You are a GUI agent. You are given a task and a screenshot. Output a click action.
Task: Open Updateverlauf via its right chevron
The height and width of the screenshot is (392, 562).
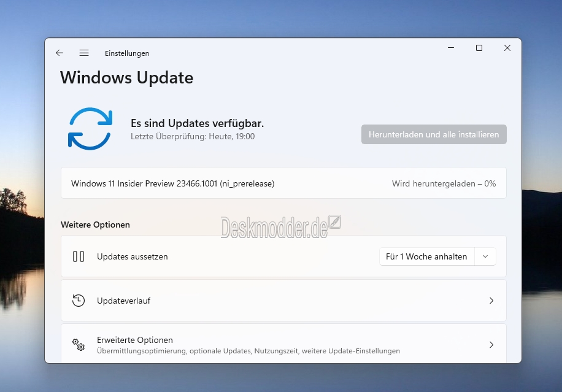[491, 301]
